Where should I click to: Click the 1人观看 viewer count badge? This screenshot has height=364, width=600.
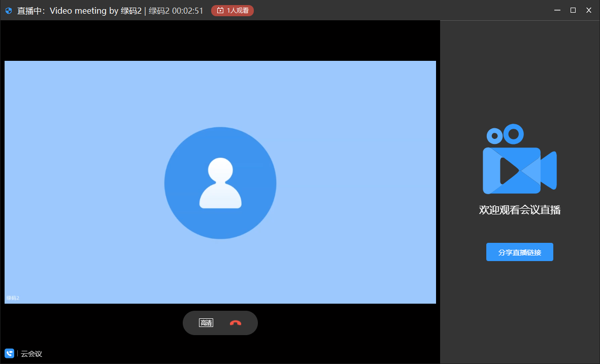point(232,10)
